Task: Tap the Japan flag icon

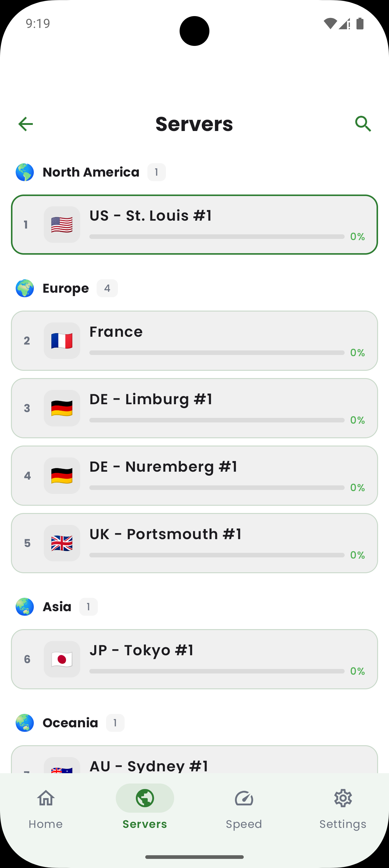Action: (62, 659)
